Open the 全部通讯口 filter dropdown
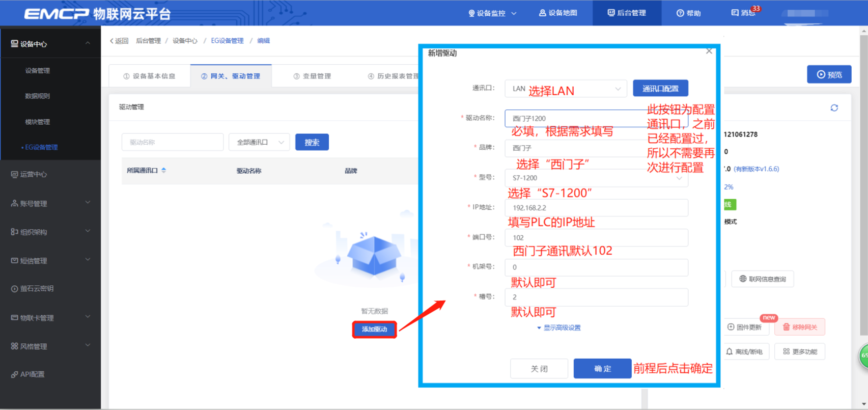868x410 pixels. click(x=259, y=142)
